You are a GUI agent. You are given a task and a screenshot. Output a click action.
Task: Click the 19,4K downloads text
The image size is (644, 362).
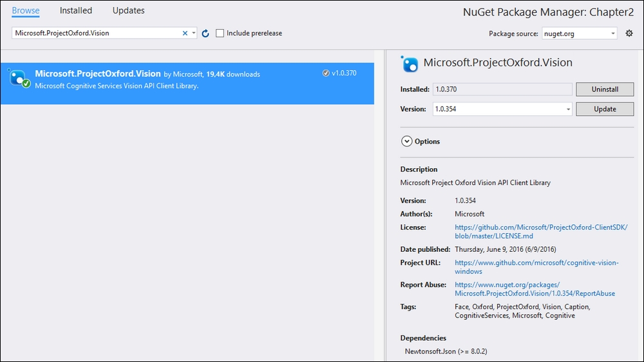[233, 74]
